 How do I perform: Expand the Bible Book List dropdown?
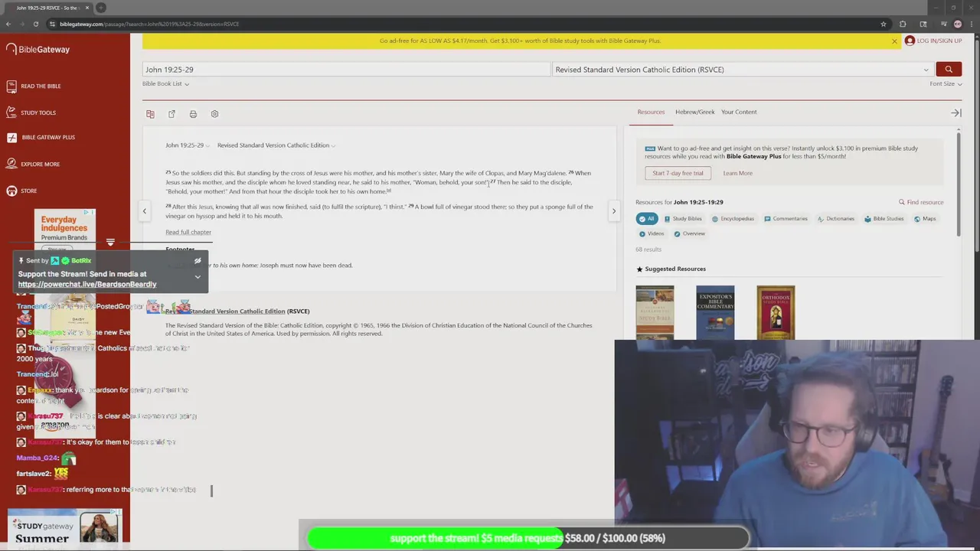point(165,83)
